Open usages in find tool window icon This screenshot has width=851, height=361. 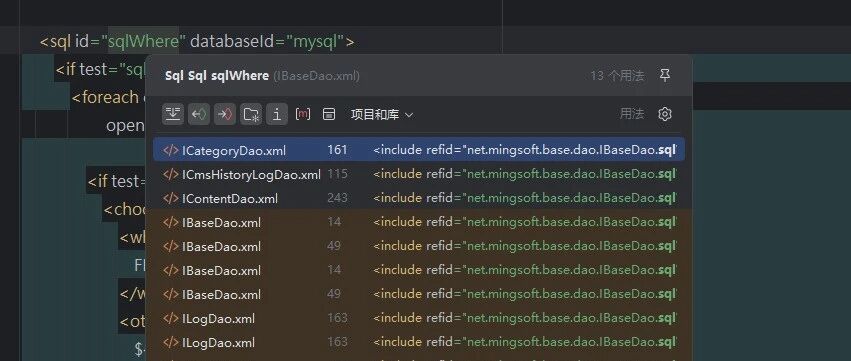click(x=329, y=114)
